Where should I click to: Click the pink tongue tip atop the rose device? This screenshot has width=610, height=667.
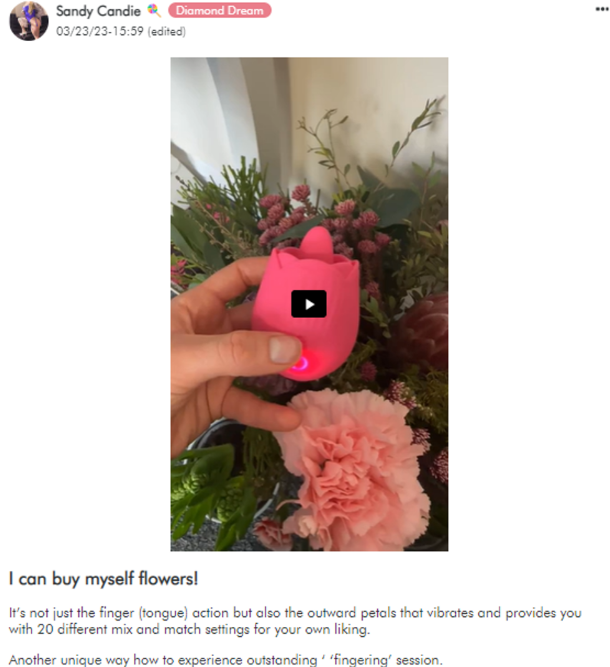[x=320, y=242]
